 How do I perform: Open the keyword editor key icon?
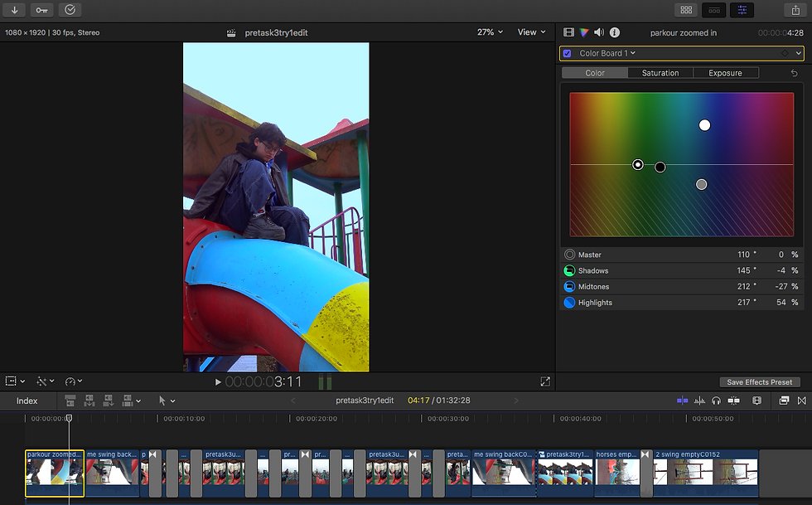click(41, 10)
